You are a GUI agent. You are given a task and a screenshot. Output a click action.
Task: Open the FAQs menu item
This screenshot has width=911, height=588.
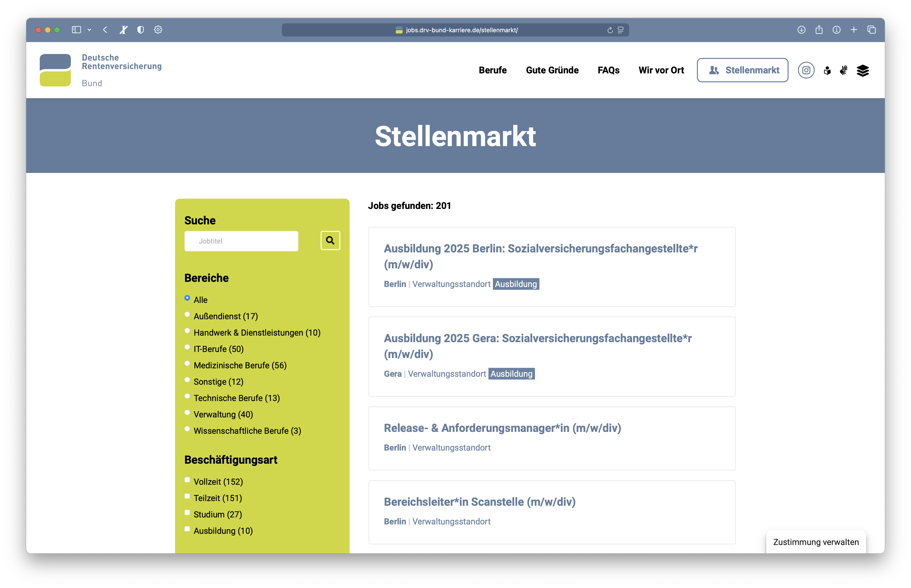[608, 70]
